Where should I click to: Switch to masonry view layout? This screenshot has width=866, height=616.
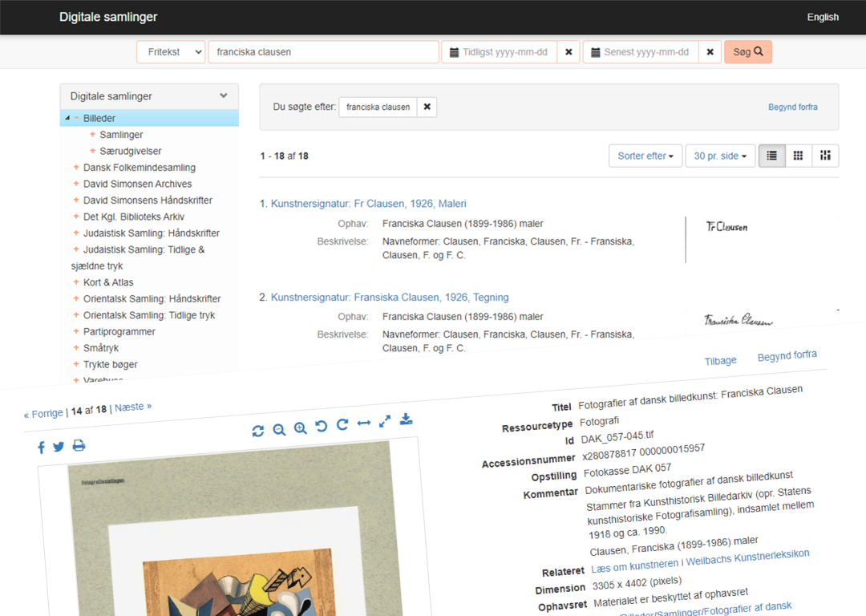coord(825,156)
